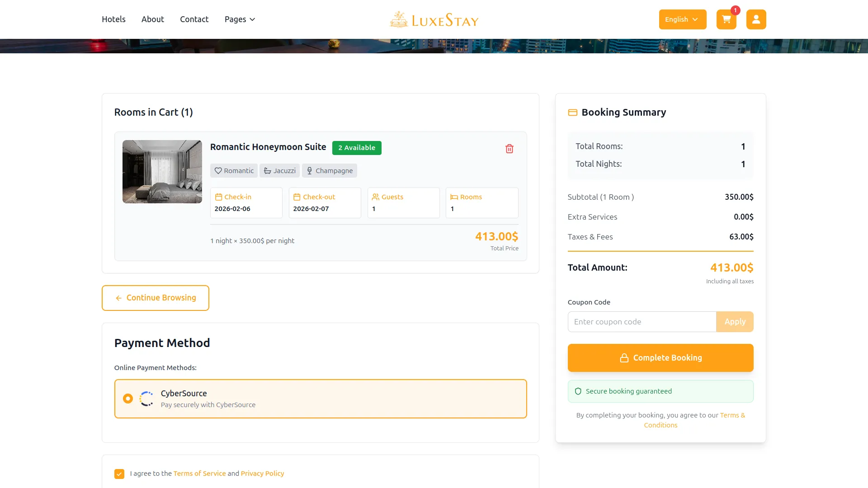This screenshot has height=488, width=868.
Task: Click the Check-in calendar icon
Action: (x=219, y=197)
